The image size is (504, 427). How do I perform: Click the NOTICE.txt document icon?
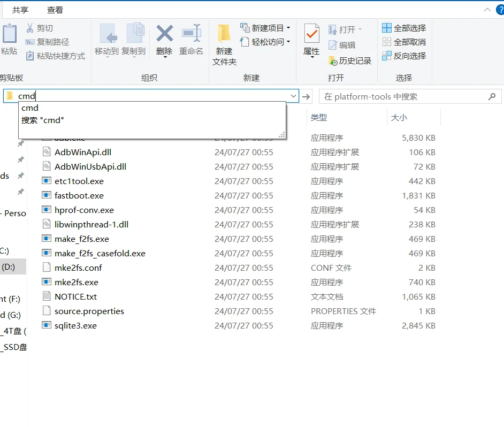point(47,296)
